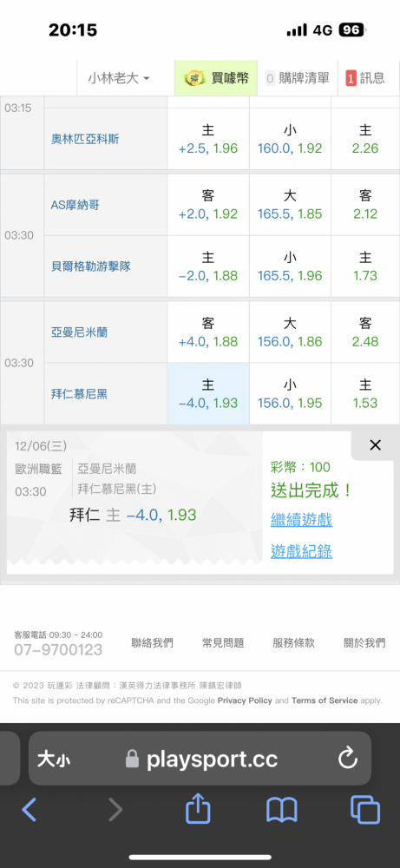This screenshot has width=400, height=868.
Task: Click the 貝爾格勒游擊隊 team name
Action: tap(91, 266)
